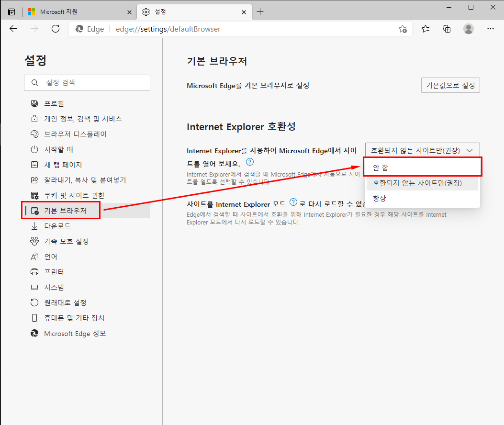This screenshot has height=425, width=504.
Task: Open 시스템 settings section
Action: coord(87,287)
